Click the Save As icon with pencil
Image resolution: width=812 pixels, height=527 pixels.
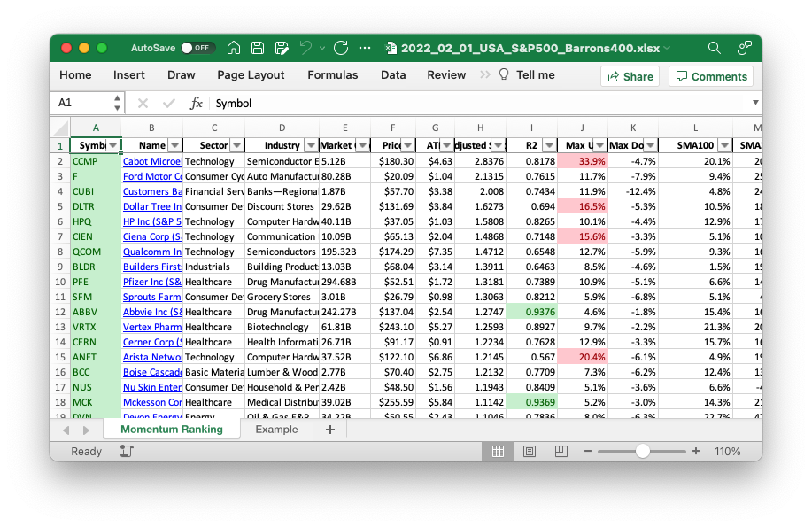282,48
